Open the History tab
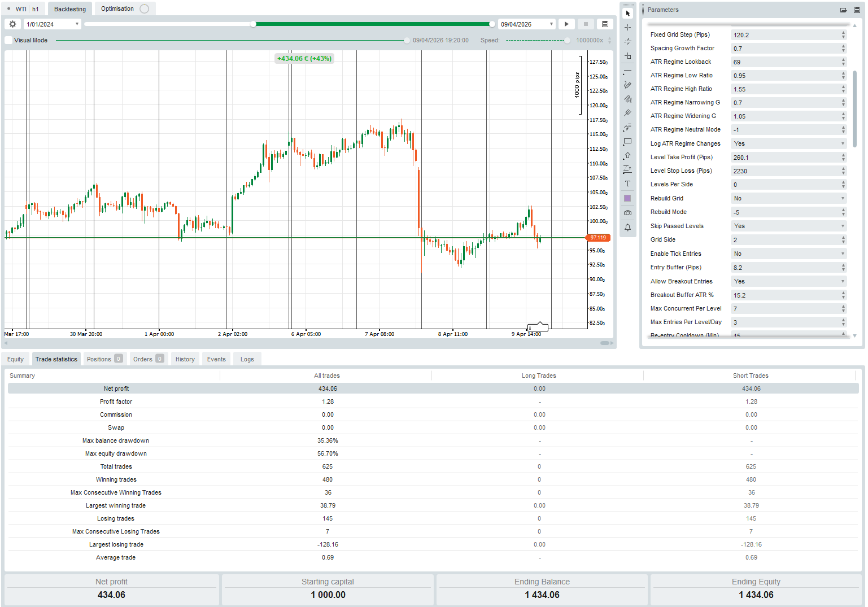The height and width of the screenshot is (607, 868). click(185, 359)
